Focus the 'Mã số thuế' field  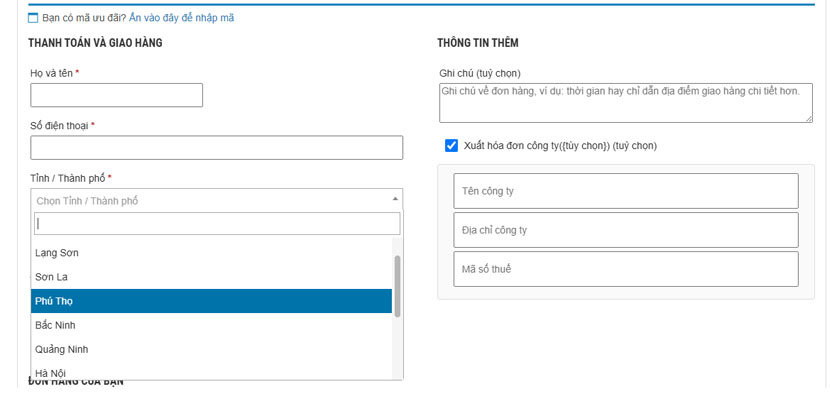click(626, 269)
